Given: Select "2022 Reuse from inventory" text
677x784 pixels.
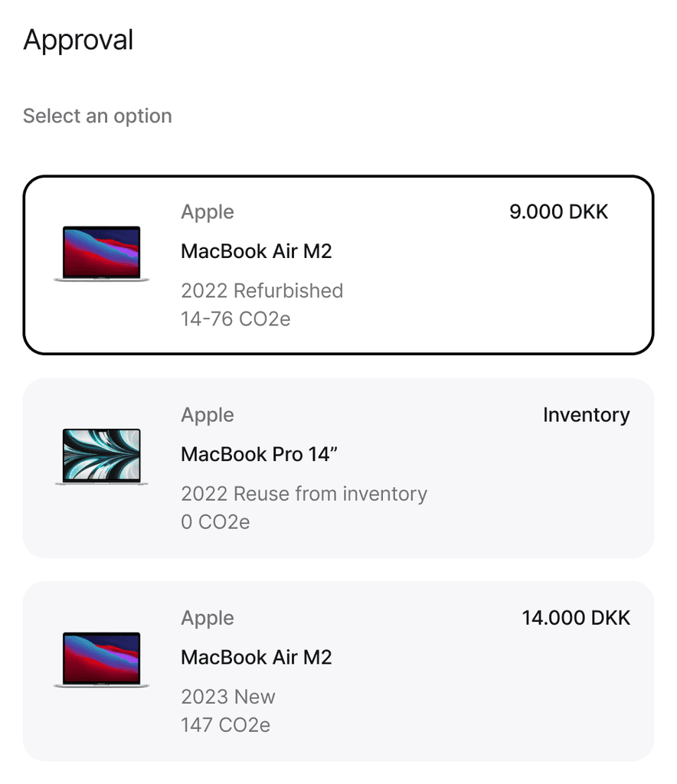Looking at the screenshot, I should click(x=304, y=494).
